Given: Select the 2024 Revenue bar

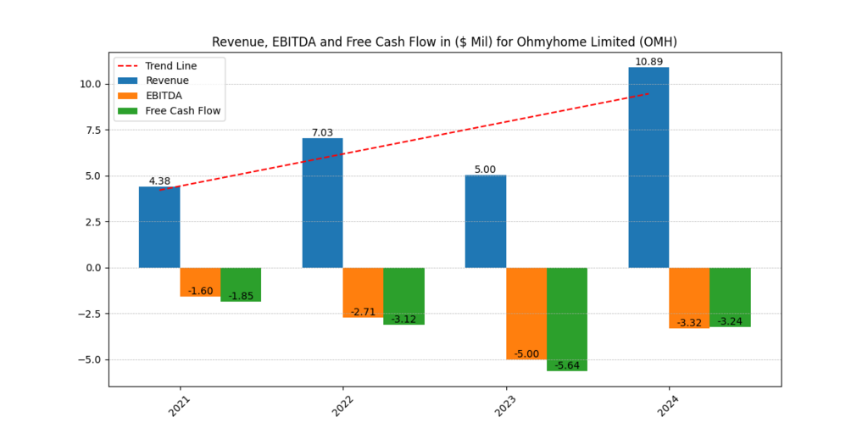Looking at the screenshot, I should (648, 170).
